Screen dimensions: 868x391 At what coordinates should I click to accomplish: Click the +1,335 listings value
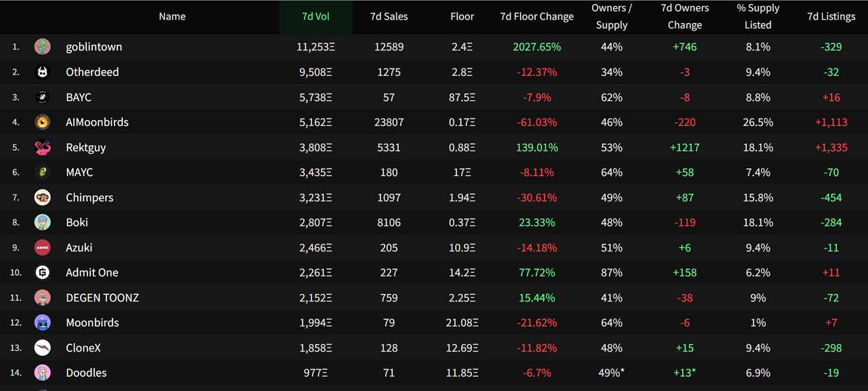831,147
